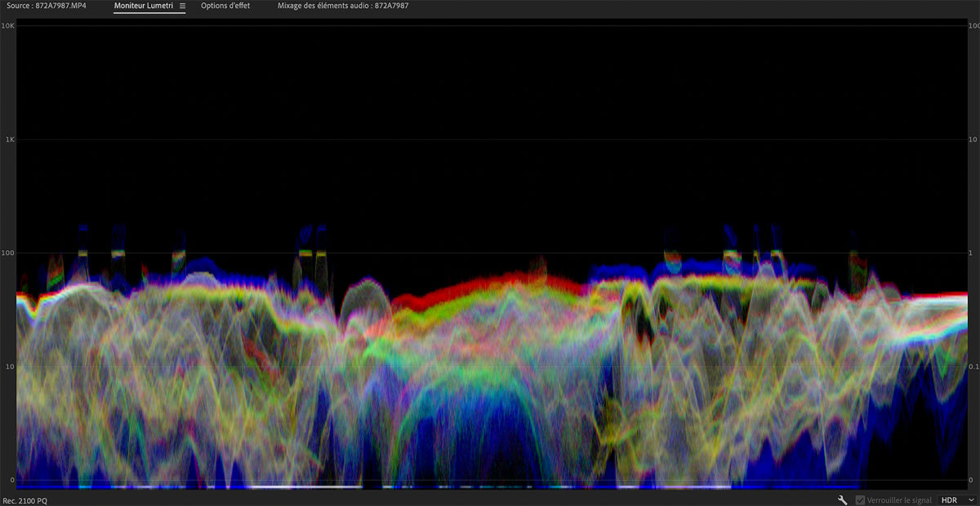980x506 pixels.
Task: Switch to the Options d'effet tab
Action: (225, 6)
